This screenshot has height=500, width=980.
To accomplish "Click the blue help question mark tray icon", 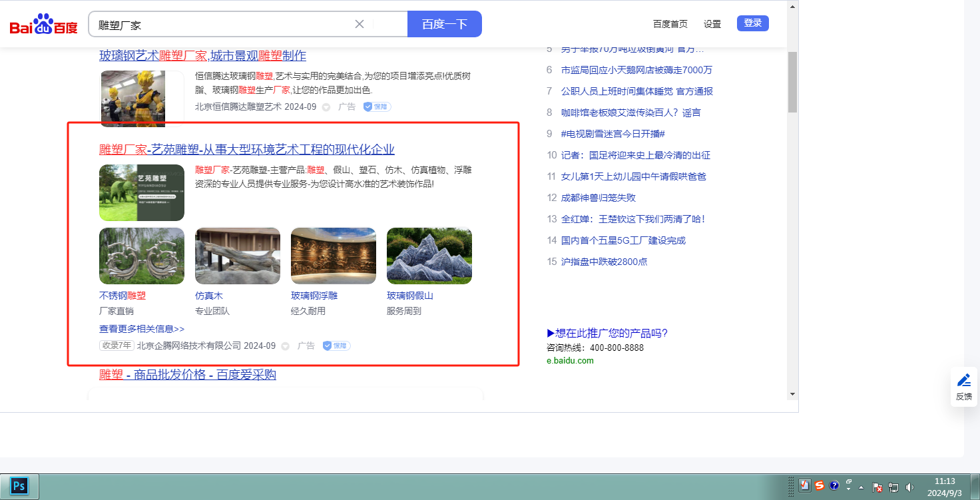I will click(834, 486).
